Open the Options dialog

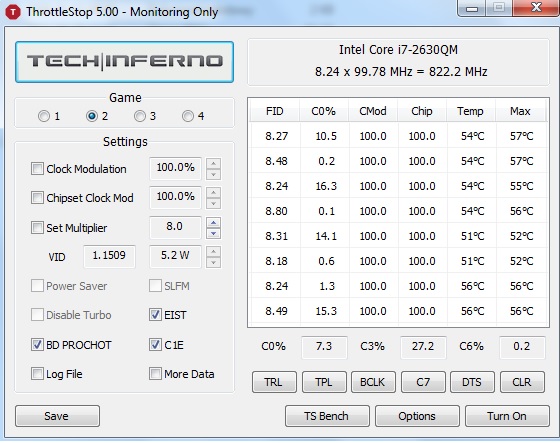(x=417, y=416)
